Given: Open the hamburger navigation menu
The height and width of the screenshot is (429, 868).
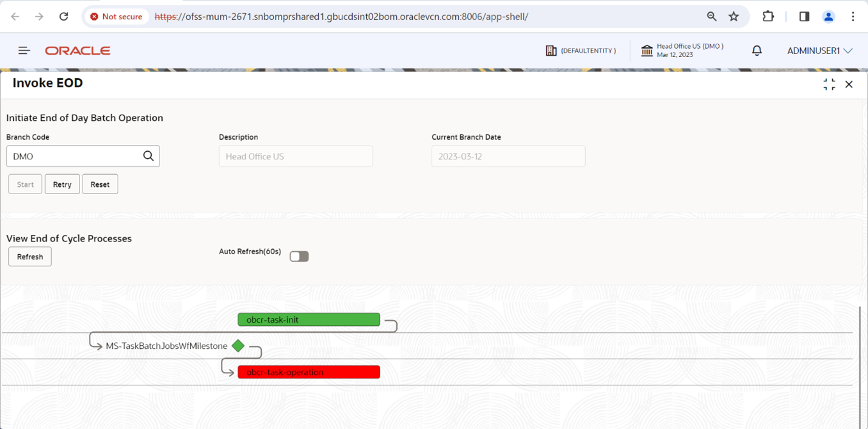Looking at the screenshot, I should [24, 50].
